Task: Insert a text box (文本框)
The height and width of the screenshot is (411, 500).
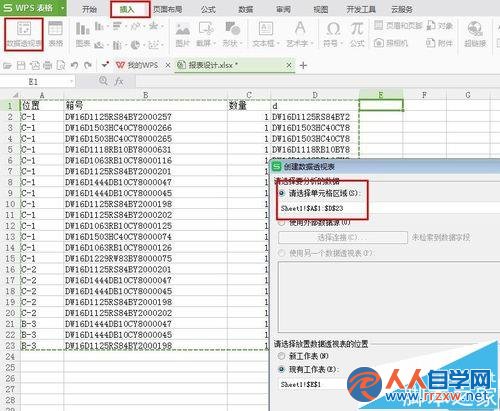Action: click(x=265, y=34)
